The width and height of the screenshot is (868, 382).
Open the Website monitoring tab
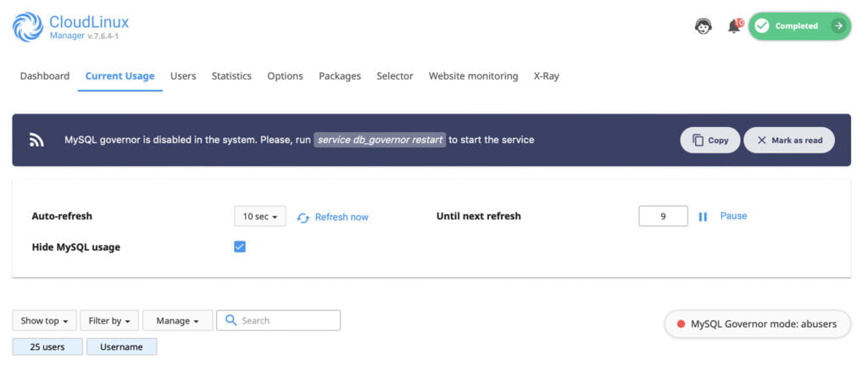tap(473, 76)
